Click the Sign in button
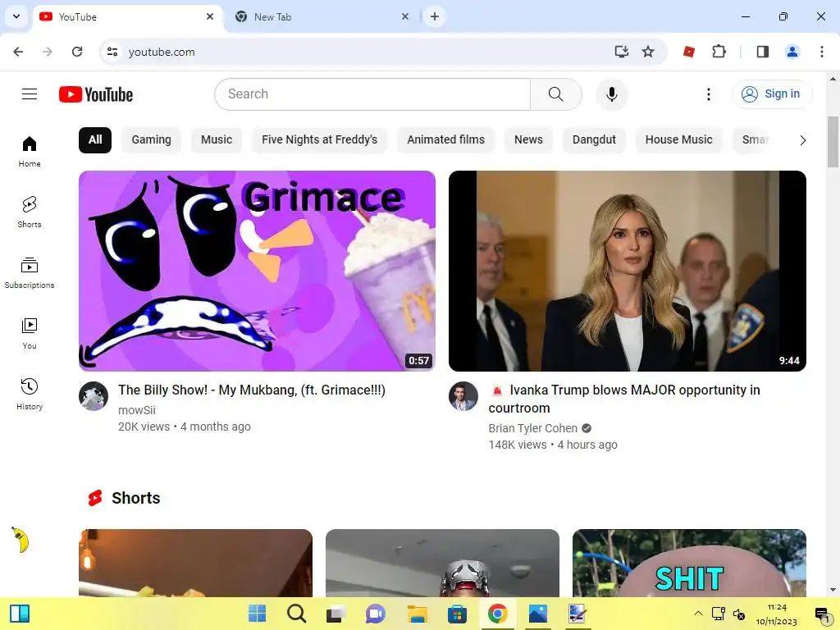840x630 pixels. click(772, 94)
